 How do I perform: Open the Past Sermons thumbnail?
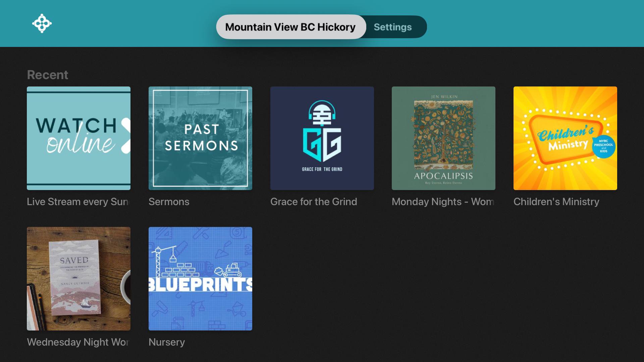(200, 138)
